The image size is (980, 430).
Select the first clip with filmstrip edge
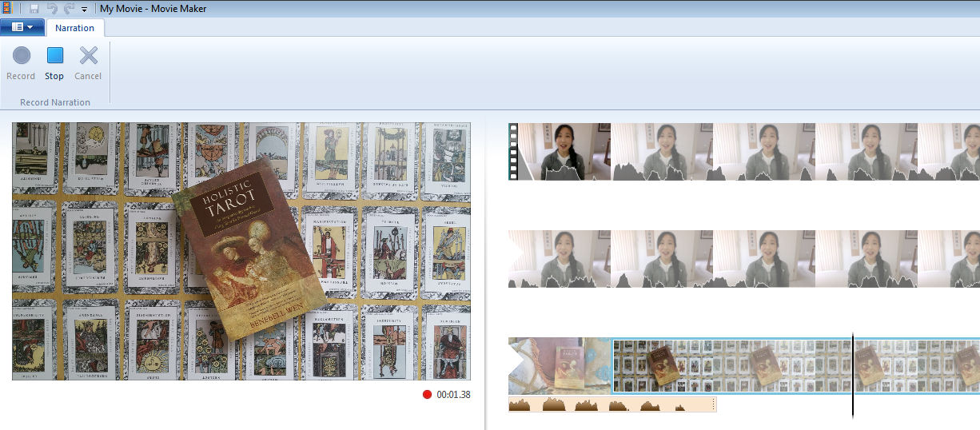560,151
